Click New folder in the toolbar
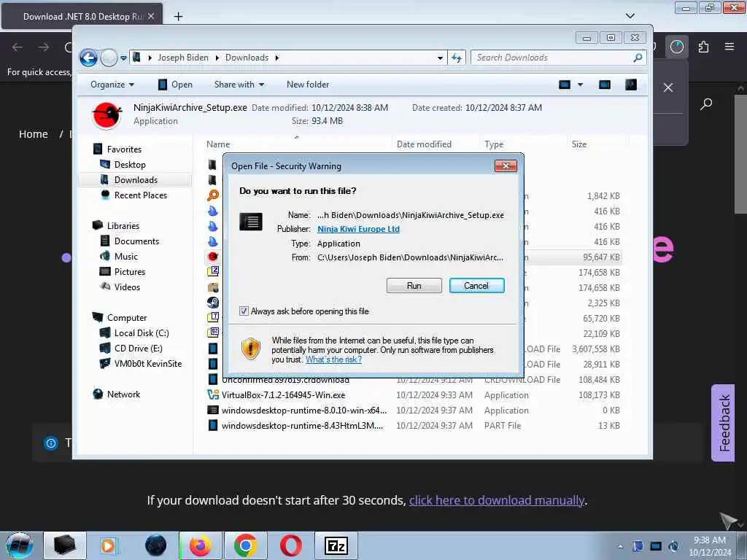Screen dimensions: 747x560 (308, 85)
